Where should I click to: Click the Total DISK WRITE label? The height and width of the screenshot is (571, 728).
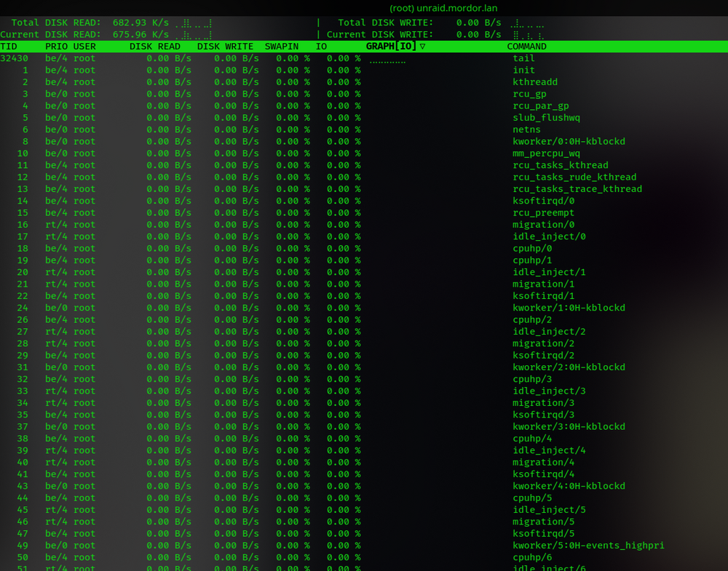385,23
